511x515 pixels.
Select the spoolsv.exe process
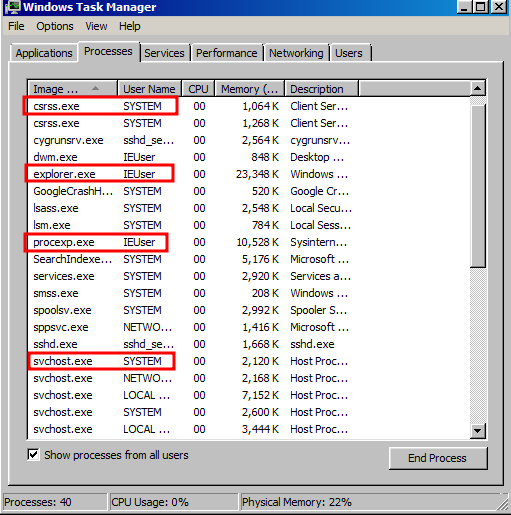click(x=248, y=310)
